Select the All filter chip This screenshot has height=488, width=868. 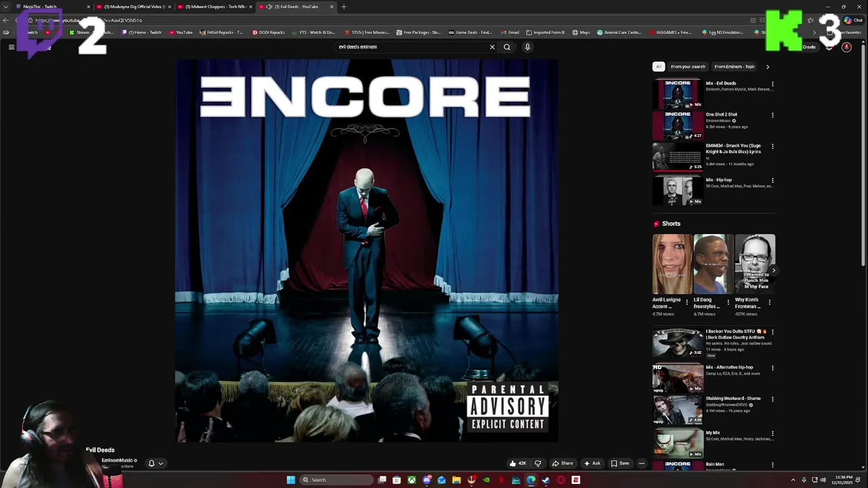(658, 66)
